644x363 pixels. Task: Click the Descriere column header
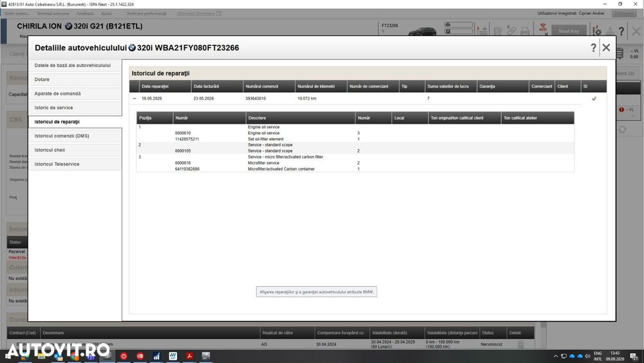click(301, 118)
